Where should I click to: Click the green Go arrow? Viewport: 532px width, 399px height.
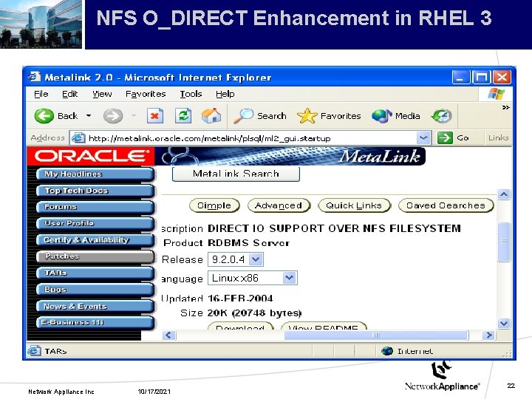[445, 137]
